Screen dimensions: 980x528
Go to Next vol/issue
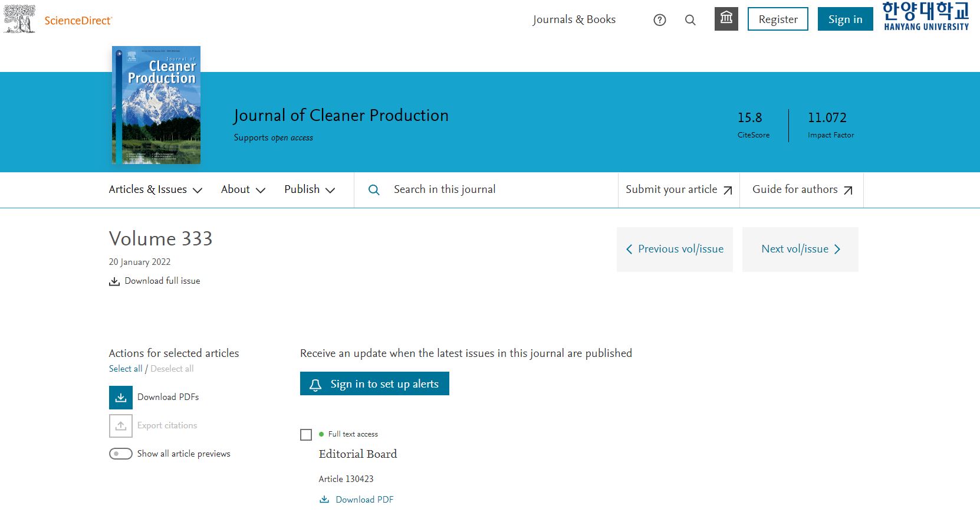tap(800, 250)
